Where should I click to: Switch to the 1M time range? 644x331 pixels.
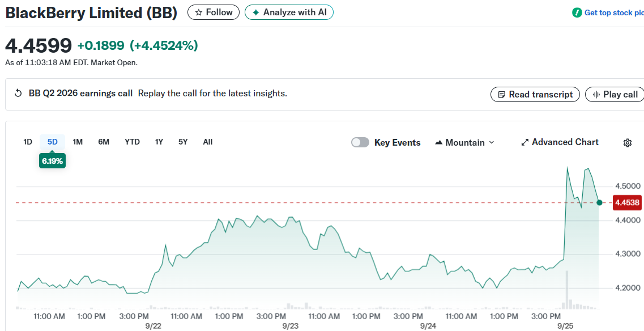click(x=78, y=142)
